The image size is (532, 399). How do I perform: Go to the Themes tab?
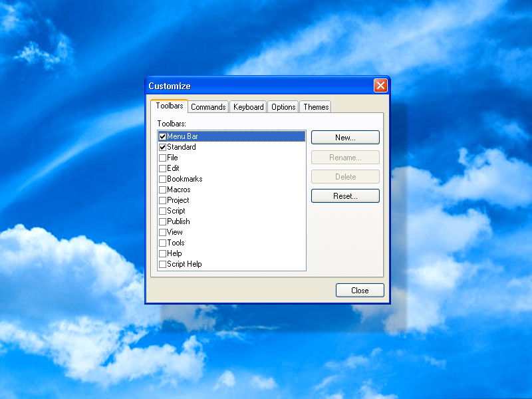point(316,107)
